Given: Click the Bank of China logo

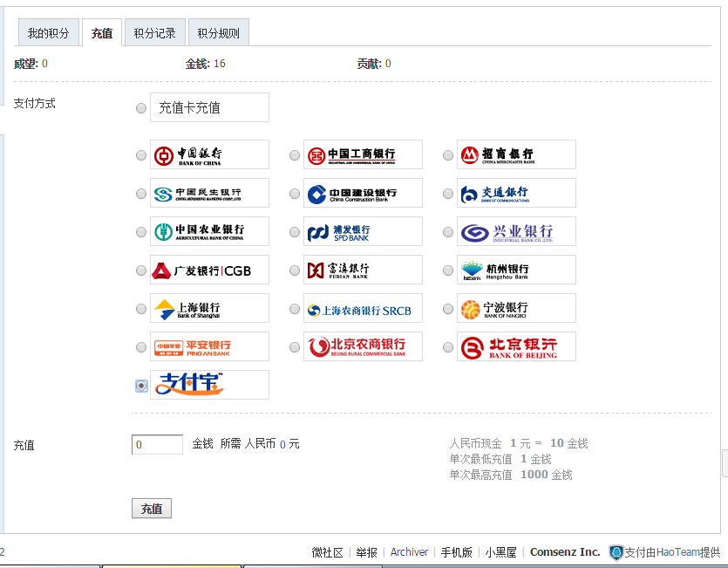Looking at the screenshot, I should pyautogui.click(x=209, y=154).
